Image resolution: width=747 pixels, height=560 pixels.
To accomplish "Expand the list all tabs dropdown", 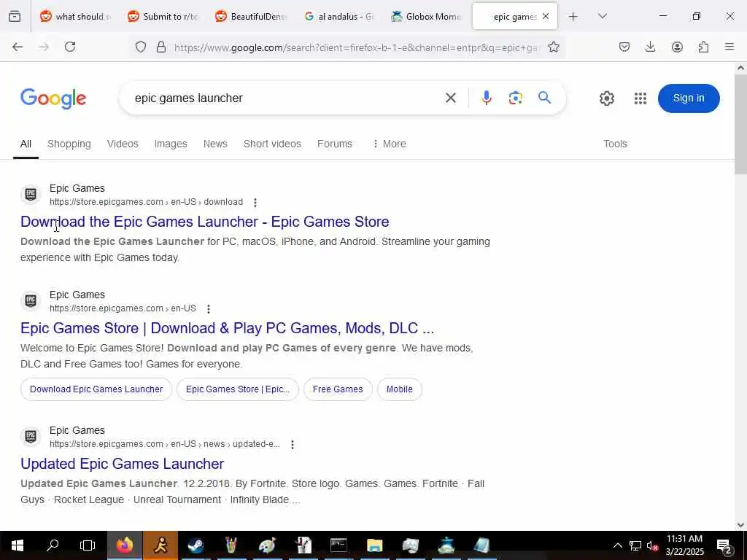I will point(602,16).
